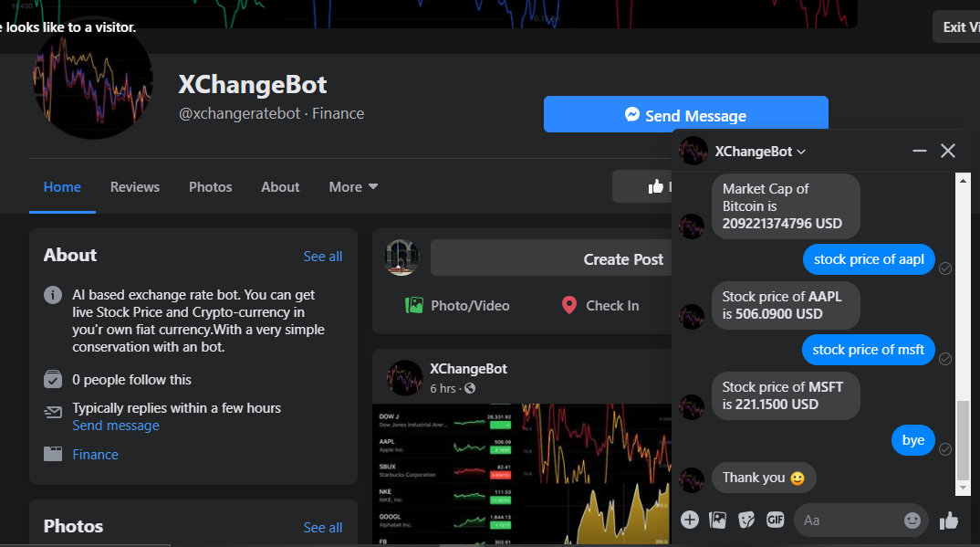The height and width of the screenshot is (547, 980).
Task: Click the thumbs-up Like page button
Action: tap(656, 186)
